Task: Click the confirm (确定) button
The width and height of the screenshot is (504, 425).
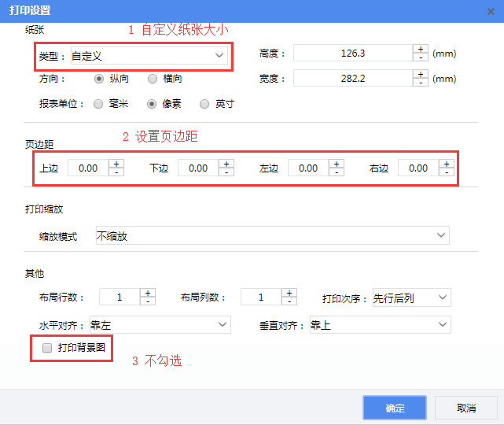Action: point(394,408)
